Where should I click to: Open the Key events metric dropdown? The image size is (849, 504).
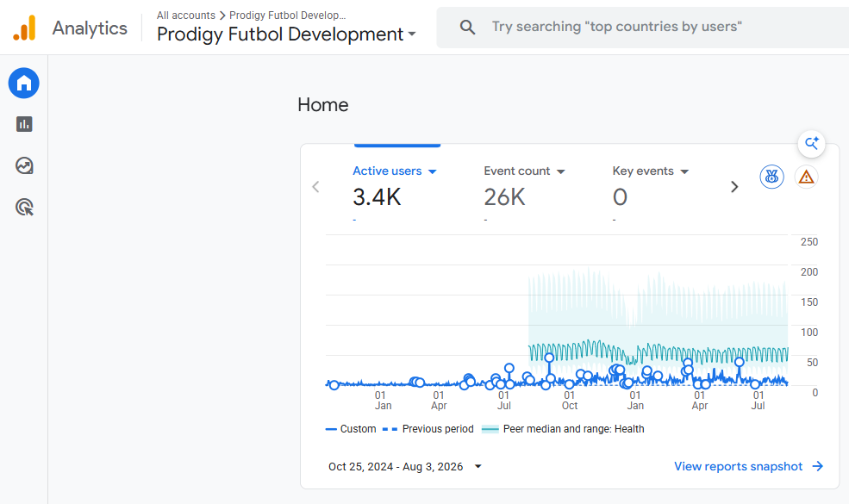[650, 171]
